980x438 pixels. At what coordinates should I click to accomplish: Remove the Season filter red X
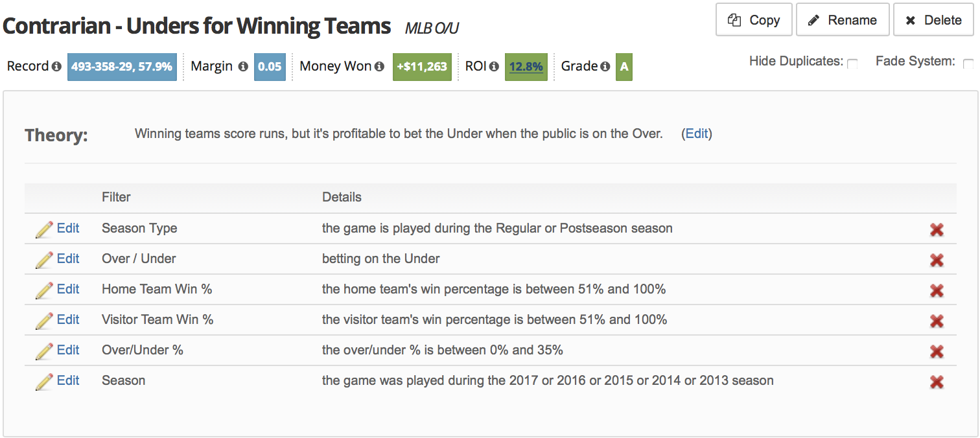(x=936, y=382)
